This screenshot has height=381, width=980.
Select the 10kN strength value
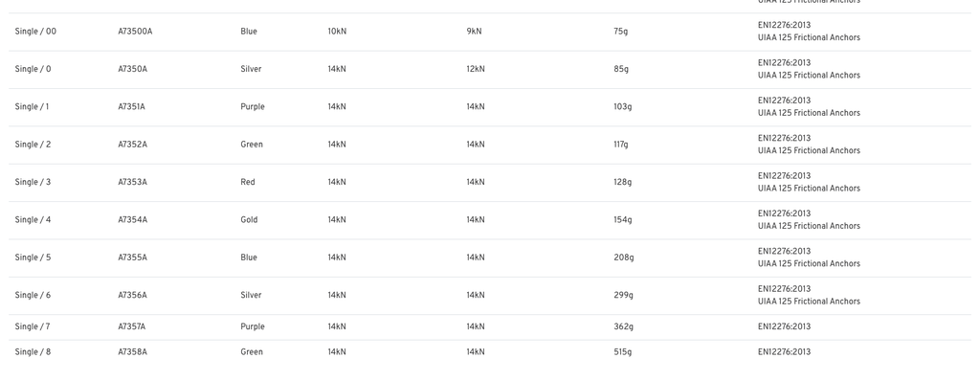(337, 32)
